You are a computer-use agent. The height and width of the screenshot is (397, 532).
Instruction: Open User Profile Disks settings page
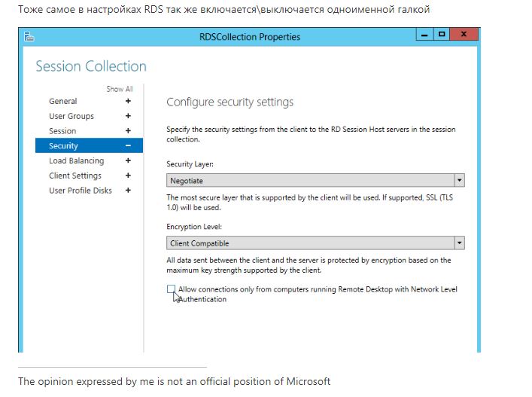pyautogui.click(x=80, y=191)
